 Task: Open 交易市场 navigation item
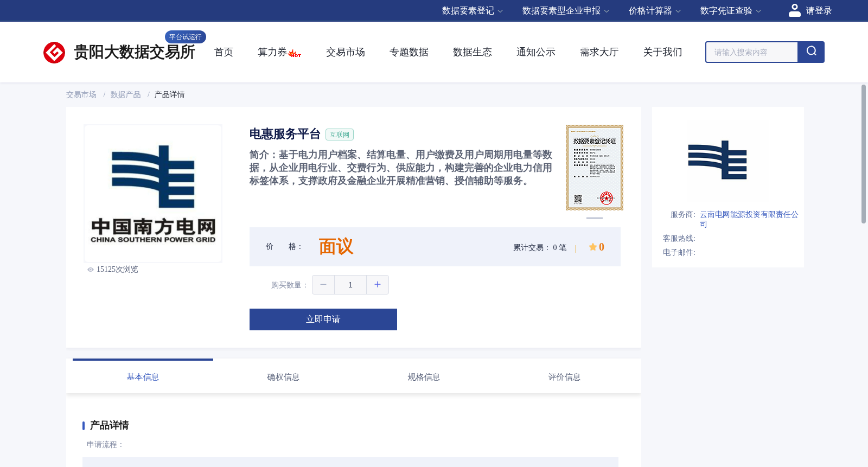click(346, 52)
